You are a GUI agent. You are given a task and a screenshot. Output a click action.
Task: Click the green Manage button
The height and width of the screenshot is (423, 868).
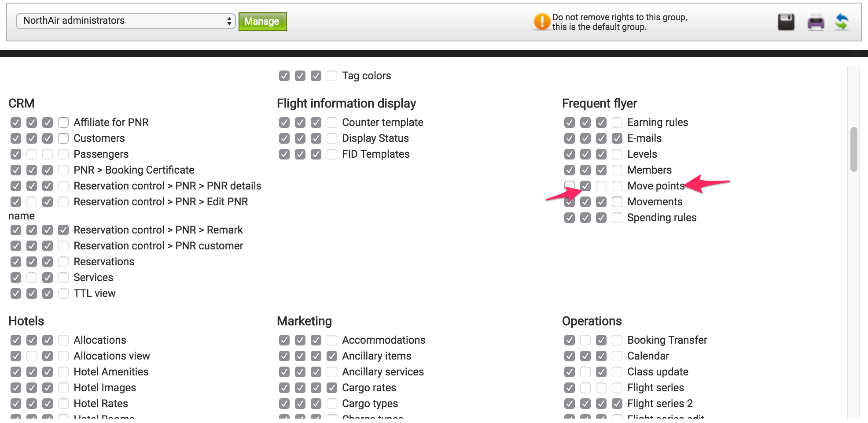[262, 21]
